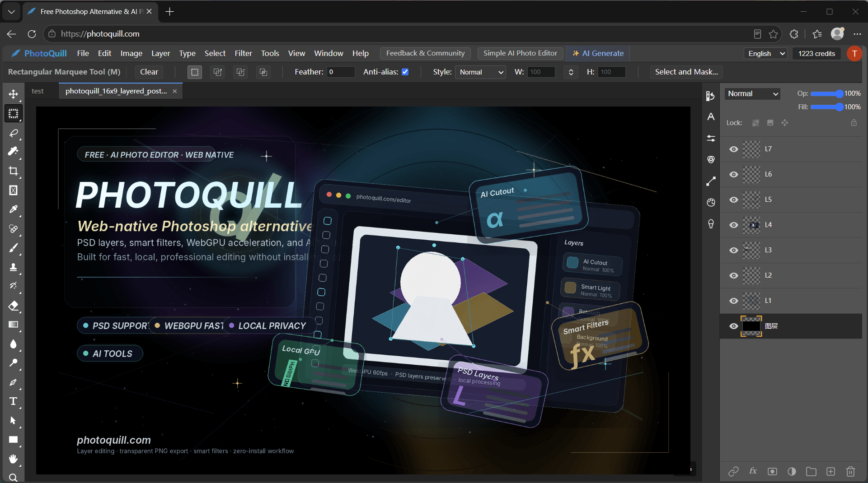Hide layer L4
868x483 pixels.
pos(734,225)
